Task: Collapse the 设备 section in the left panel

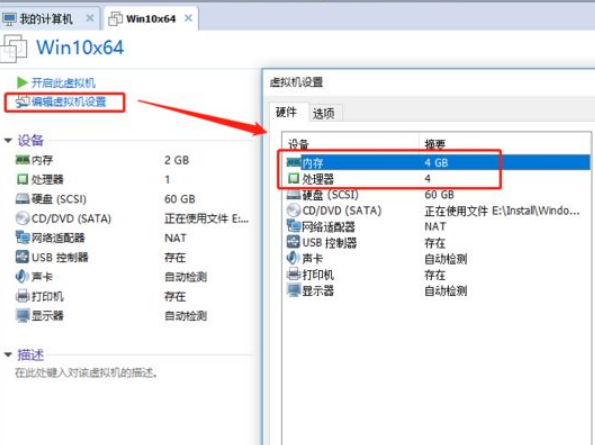Action: click(8, 140)
